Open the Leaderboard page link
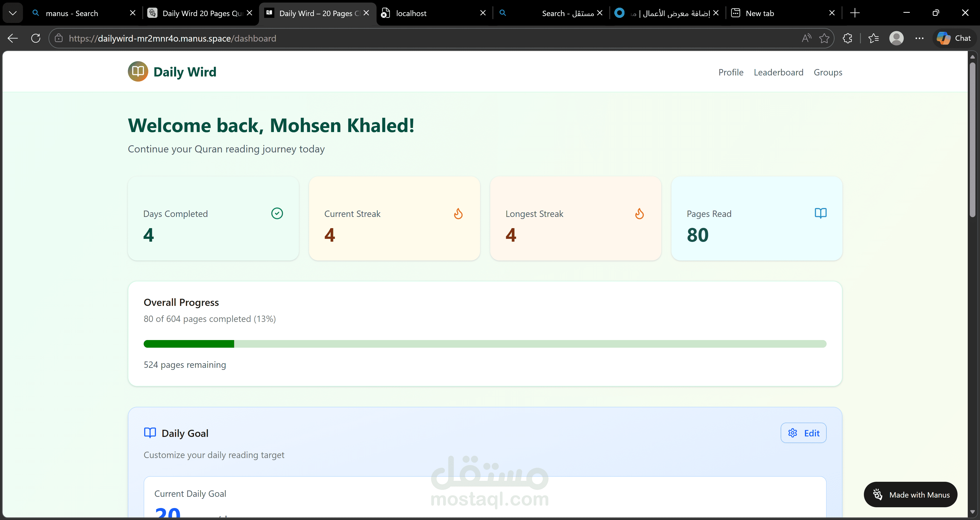980x520 pixels. [778, 72]
